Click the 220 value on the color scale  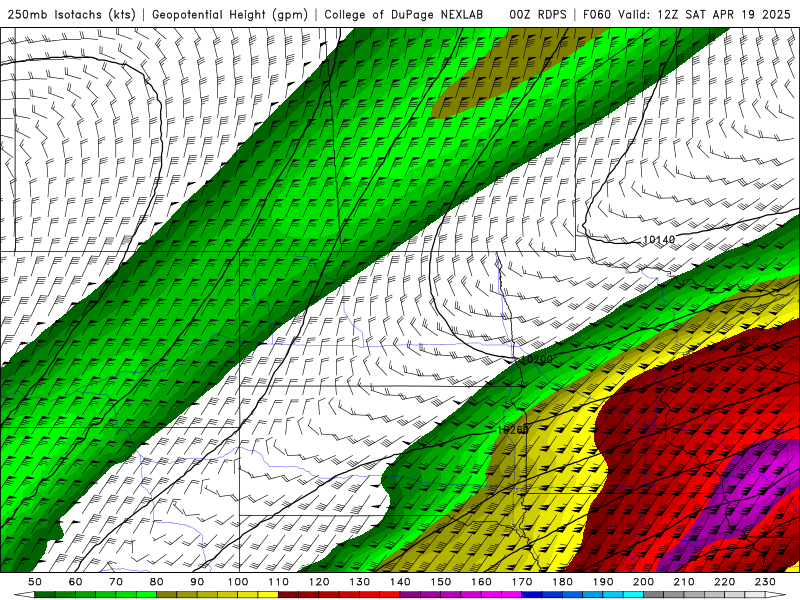coord(724,582)
